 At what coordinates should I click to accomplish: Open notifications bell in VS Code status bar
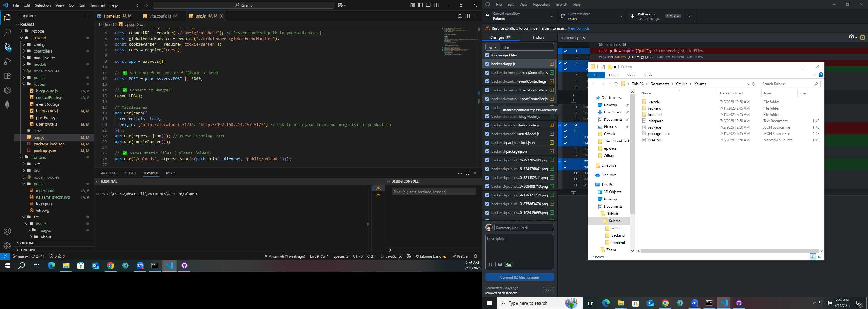click(x=476, y=256)
